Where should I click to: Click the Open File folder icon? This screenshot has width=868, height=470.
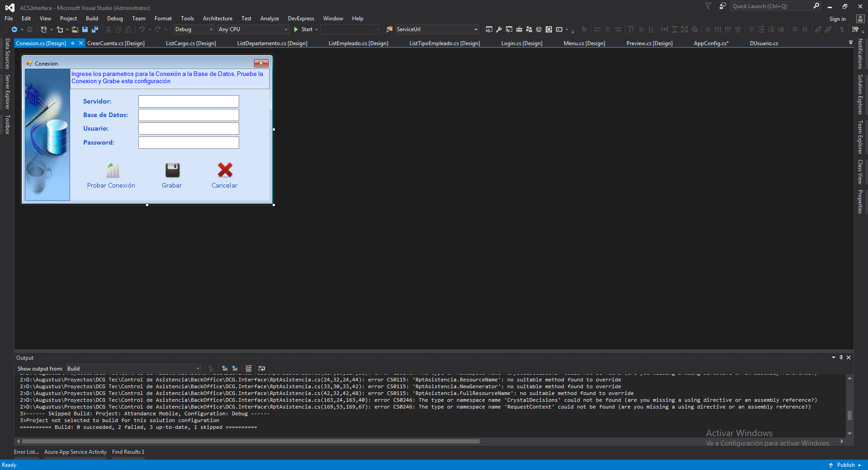(x=75, y=29)
